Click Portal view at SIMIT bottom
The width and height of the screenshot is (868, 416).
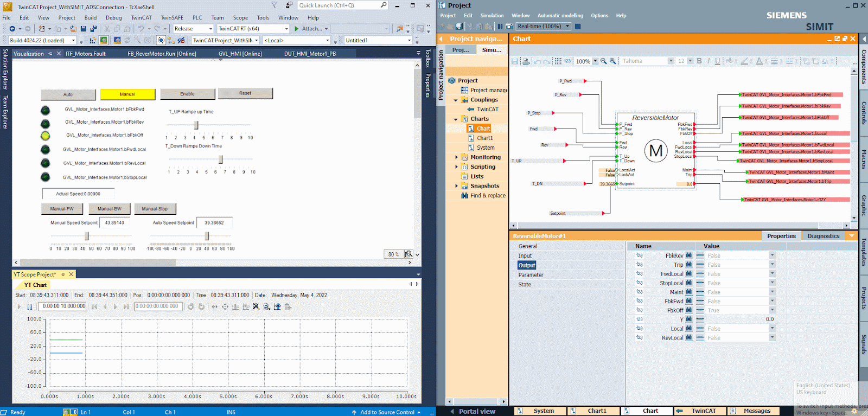coord(477,411)
